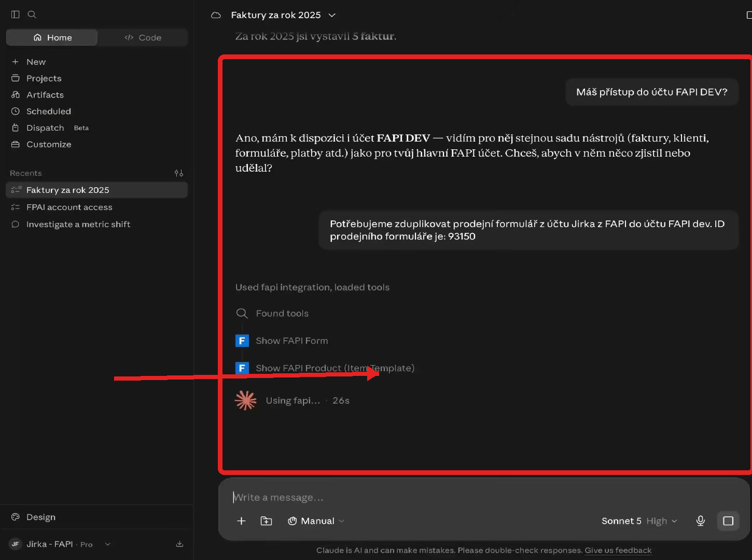Click the top-right window panel icon
Image resolution: width=752 pixels, height=560 pixels.
coord(749,15)
